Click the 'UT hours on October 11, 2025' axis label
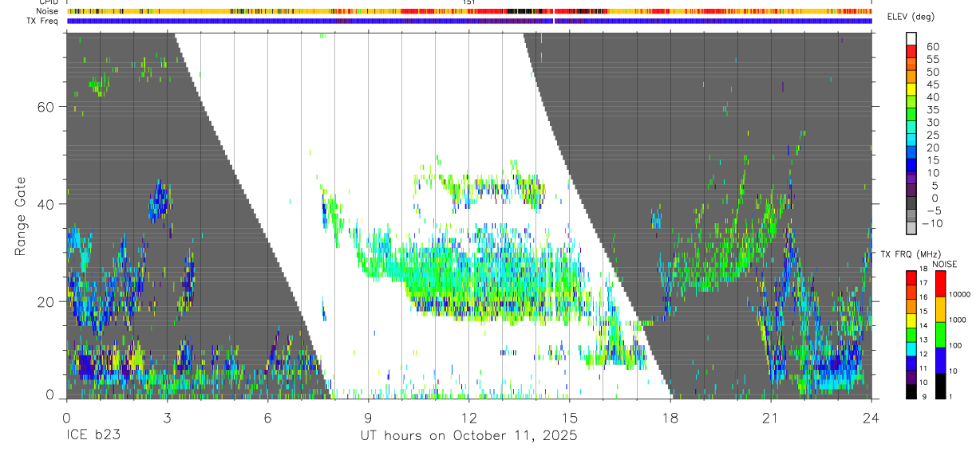 coord(468,436)
